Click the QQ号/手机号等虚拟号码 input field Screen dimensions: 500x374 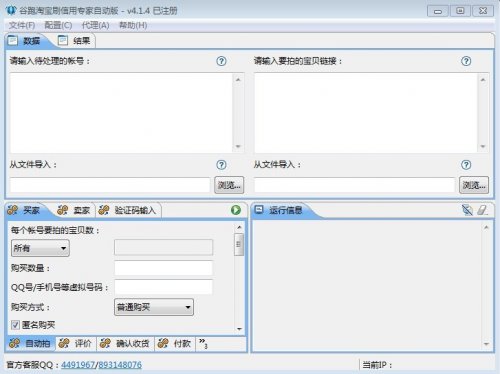(x=163, y=287)
